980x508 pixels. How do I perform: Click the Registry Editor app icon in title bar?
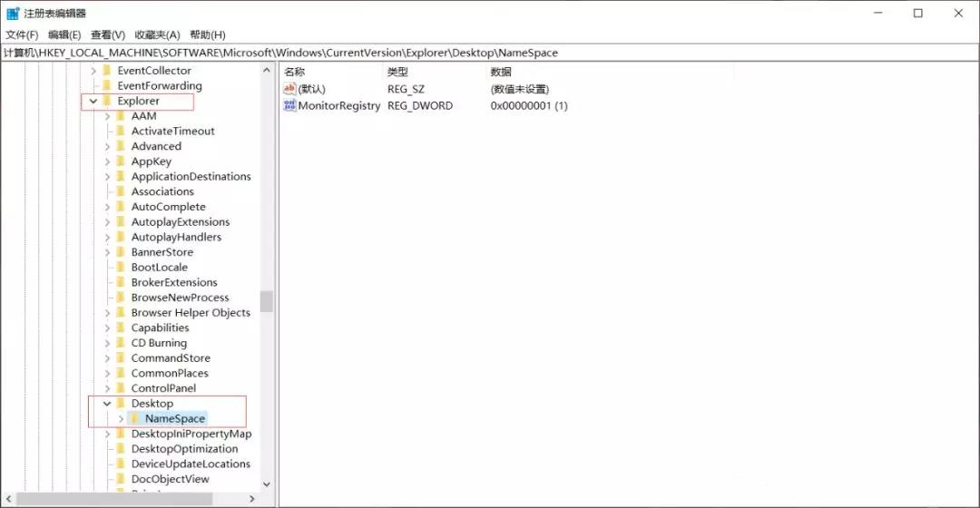point(13,13)
